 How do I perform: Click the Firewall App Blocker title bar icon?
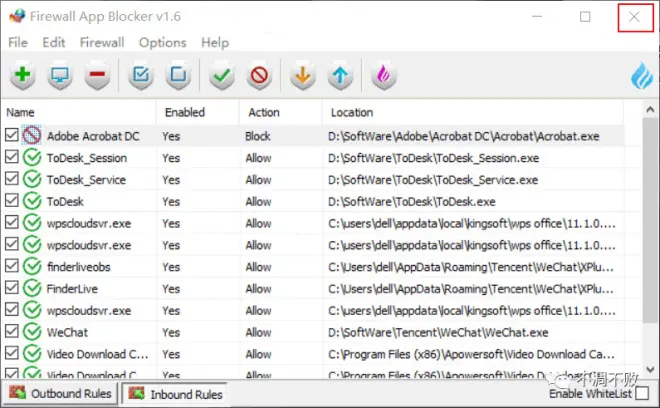(17, 16)
